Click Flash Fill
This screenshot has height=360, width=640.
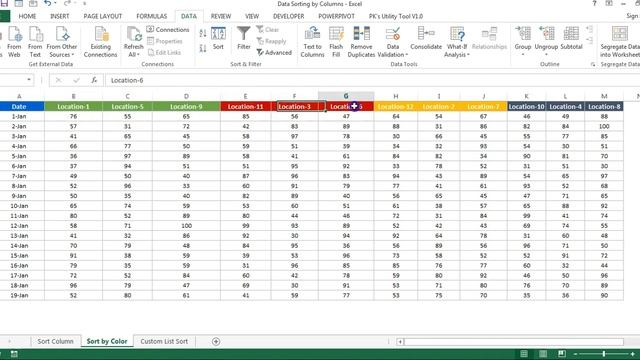click(336, 41)
